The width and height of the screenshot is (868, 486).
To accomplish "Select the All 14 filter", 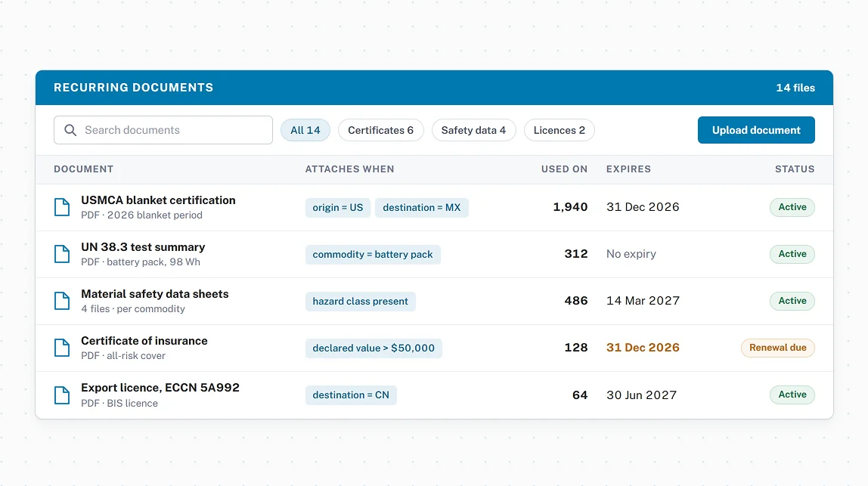I will 305,130.
